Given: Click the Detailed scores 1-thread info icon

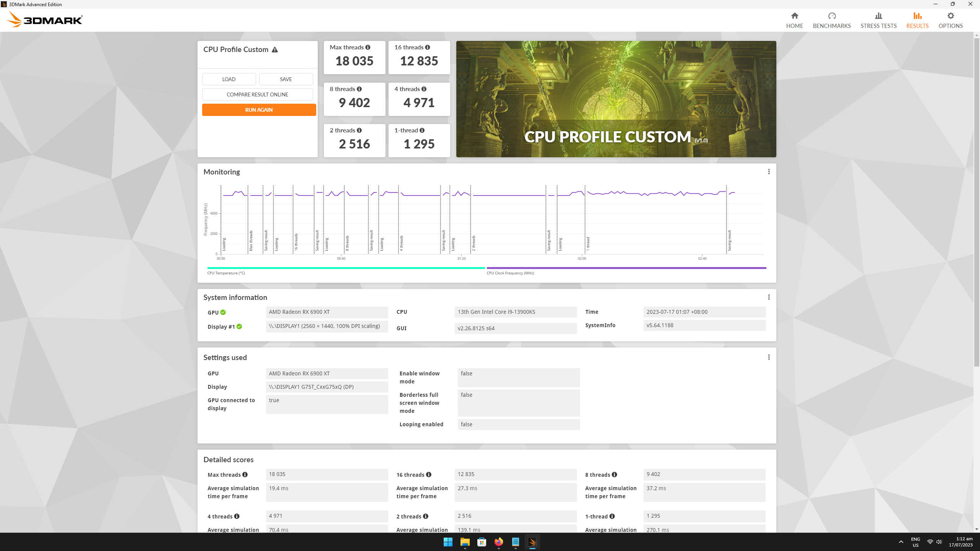Looking at the screenshot, I should click(x=612, y=517).
